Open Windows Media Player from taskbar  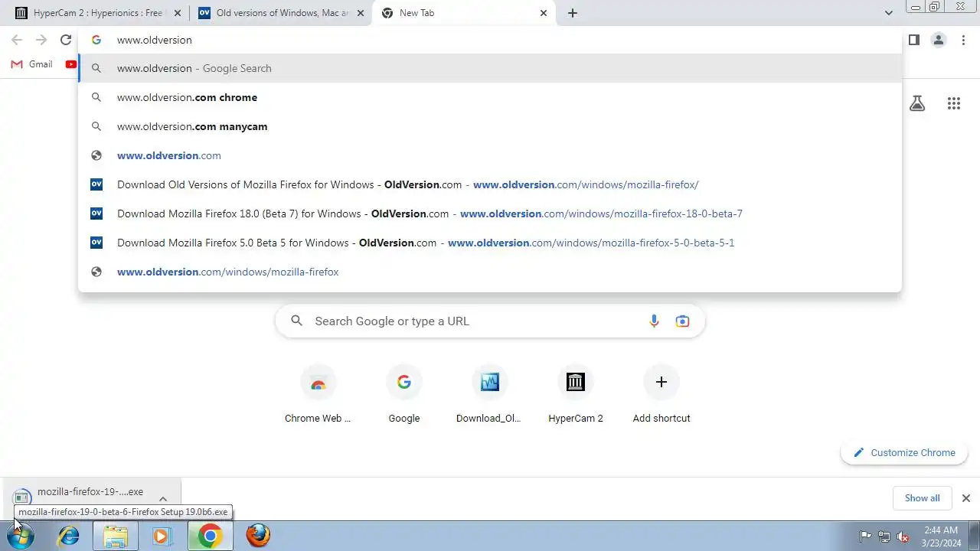162,536
